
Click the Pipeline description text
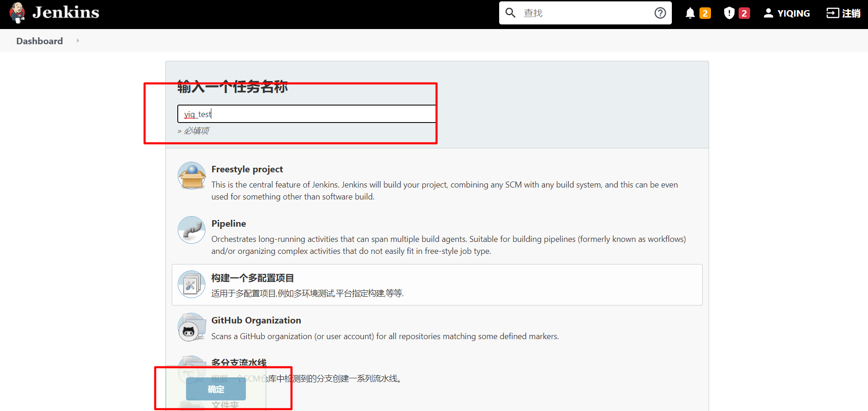[x=449, y=245]
